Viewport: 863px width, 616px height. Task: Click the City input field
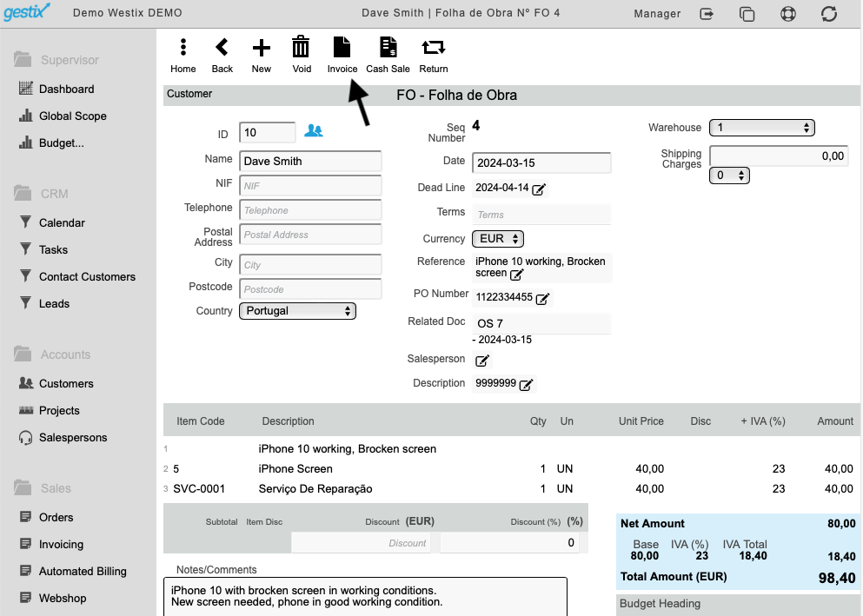point(310,264)
